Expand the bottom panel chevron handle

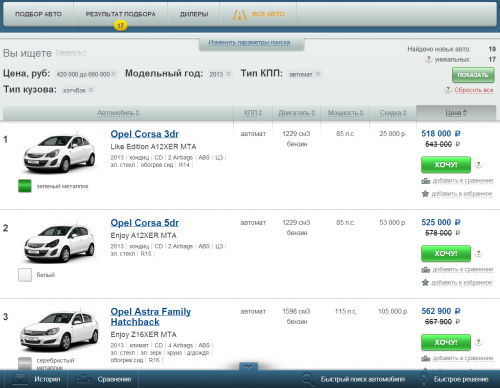click(248, 366)
